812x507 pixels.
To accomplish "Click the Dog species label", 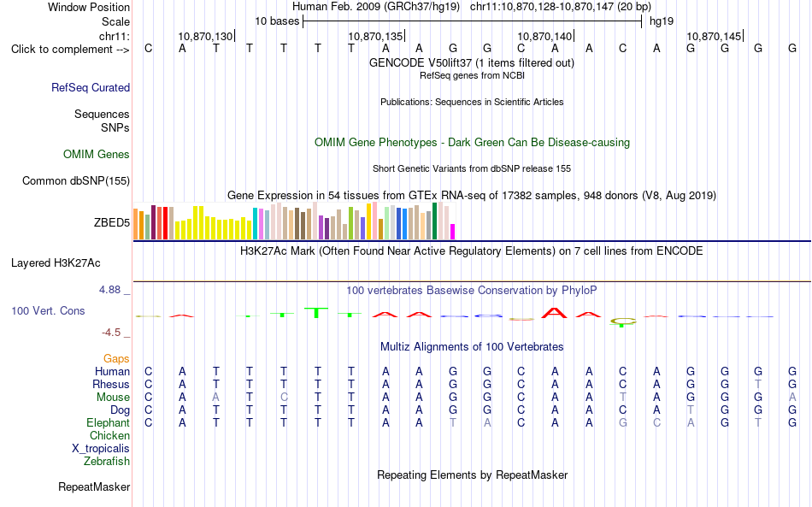I will tap(121, 410).
